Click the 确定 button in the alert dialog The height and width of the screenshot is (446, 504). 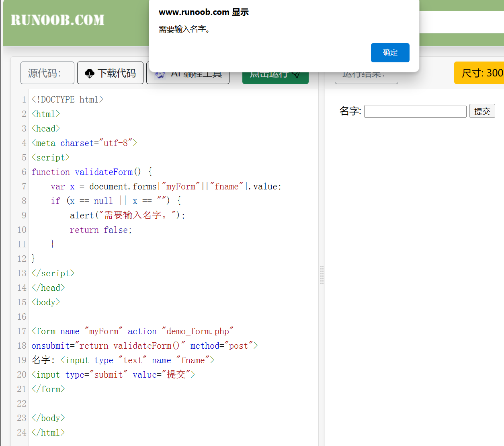[390, 53]
